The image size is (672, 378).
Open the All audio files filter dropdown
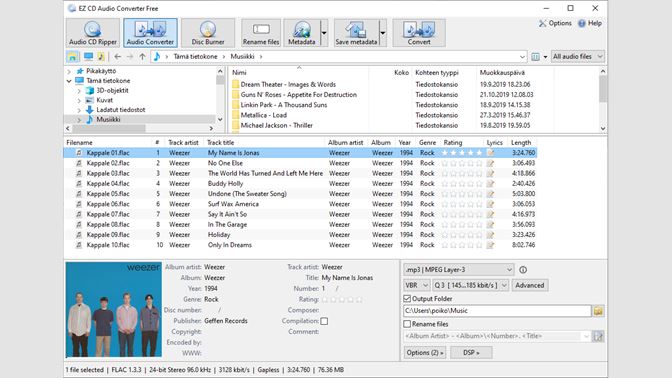578,57
